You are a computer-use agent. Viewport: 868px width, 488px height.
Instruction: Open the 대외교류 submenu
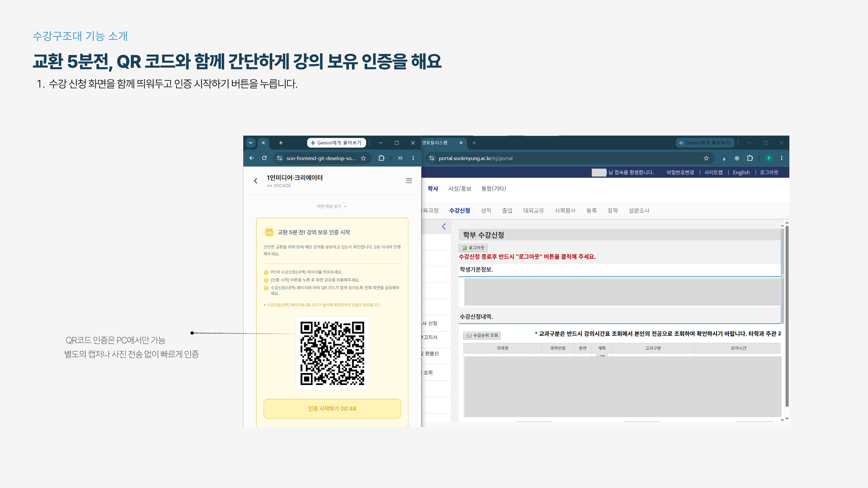533,210
